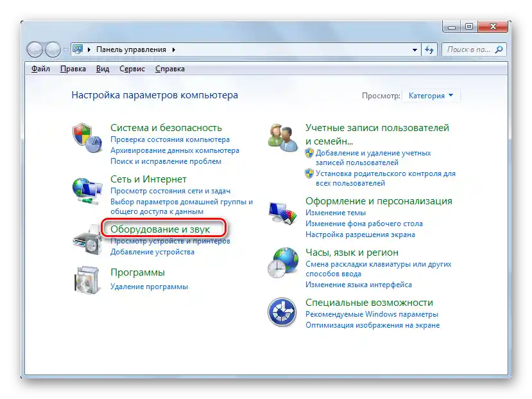Click the Programs box icon
Viewport: 532px width, 399px height.
tap(87, 280)
